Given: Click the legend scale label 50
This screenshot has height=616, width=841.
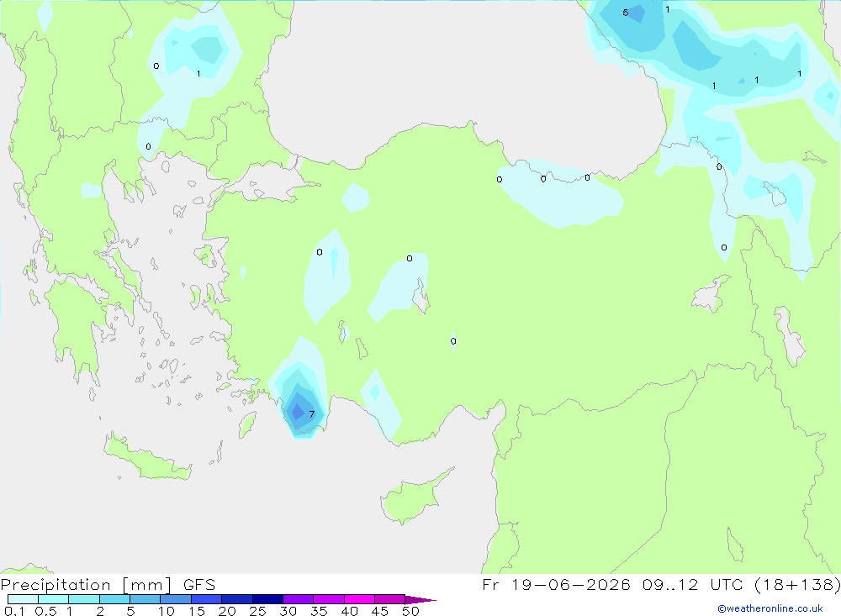Looking at the screenshot, I should 411,611.
